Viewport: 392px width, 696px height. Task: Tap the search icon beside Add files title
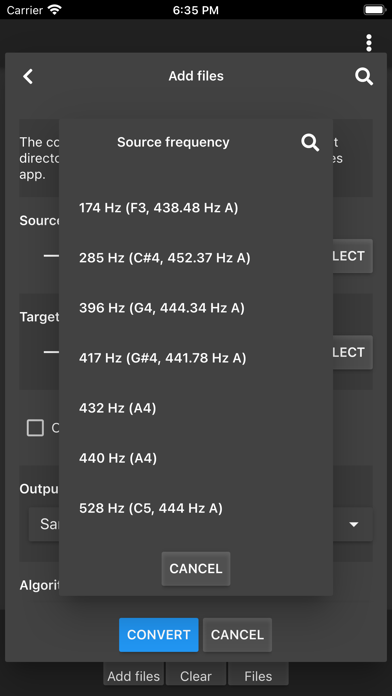[x=364, y=76]
